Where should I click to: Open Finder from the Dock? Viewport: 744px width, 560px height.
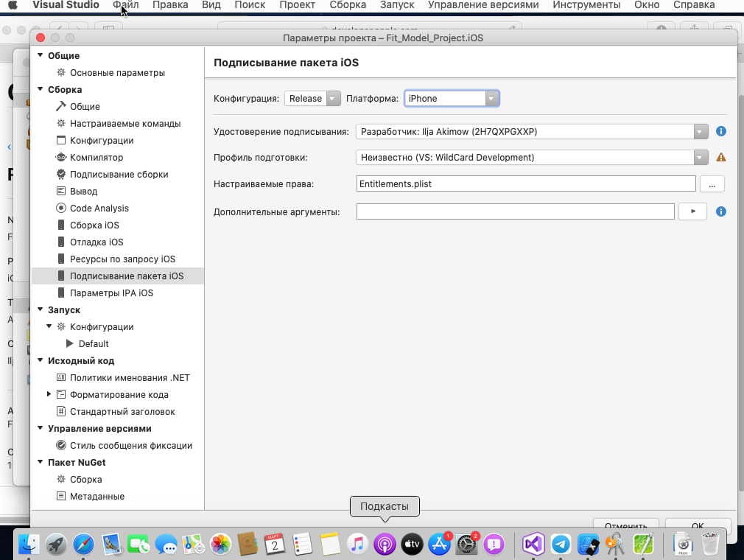click(29, 544)
